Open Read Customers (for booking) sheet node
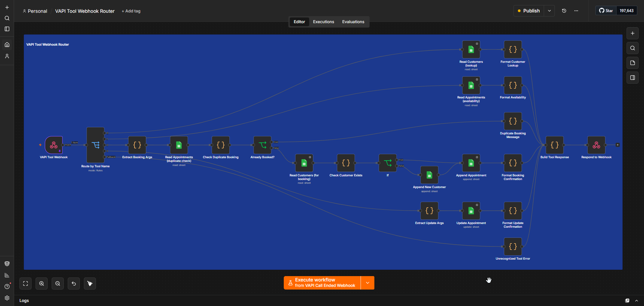This screenshot has width=644, height=306. (304, 163)
